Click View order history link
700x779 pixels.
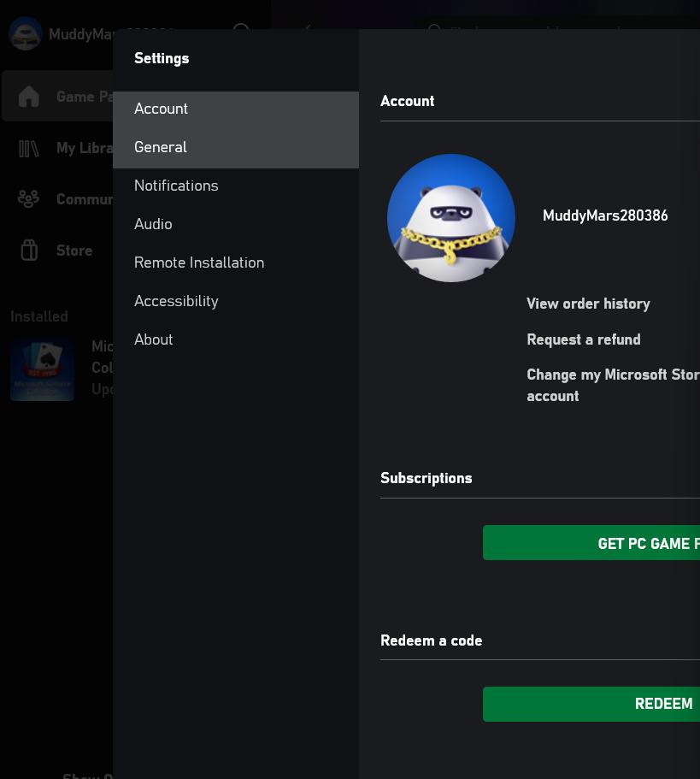[x=588, y=304]
